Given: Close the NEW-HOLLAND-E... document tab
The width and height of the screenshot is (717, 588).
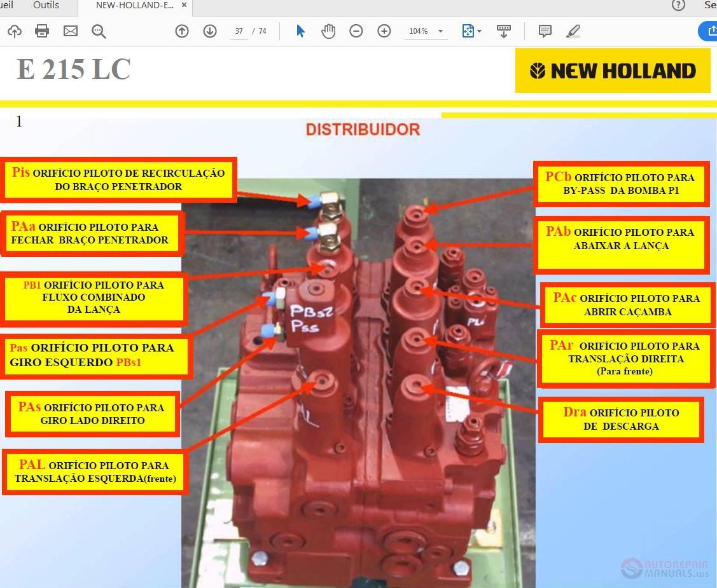Looking at the screenshot, I should pyautogui.click(x=184, y=5).
